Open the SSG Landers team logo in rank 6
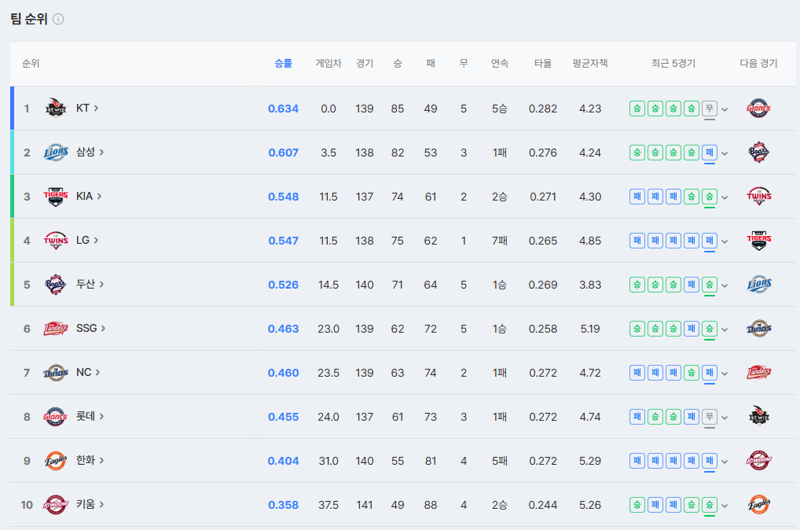 [56, 329]
